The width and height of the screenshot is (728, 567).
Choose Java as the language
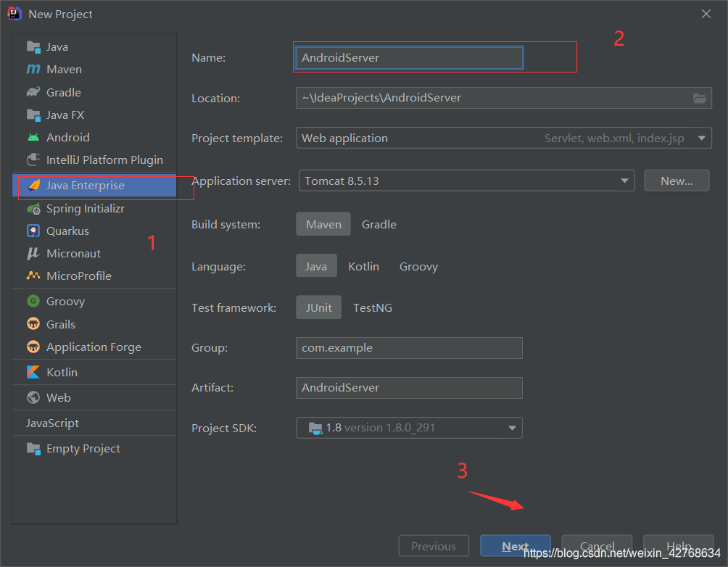(x=316, y=266)
